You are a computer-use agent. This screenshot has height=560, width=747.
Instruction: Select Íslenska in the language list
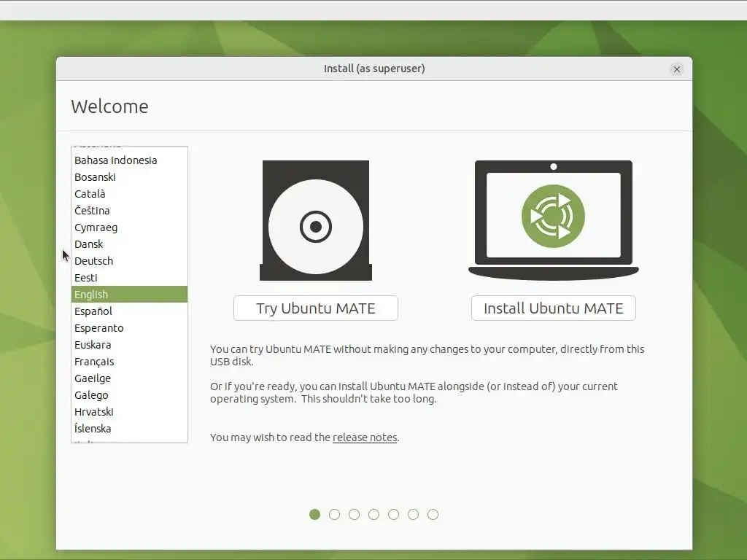coord(129,429)
